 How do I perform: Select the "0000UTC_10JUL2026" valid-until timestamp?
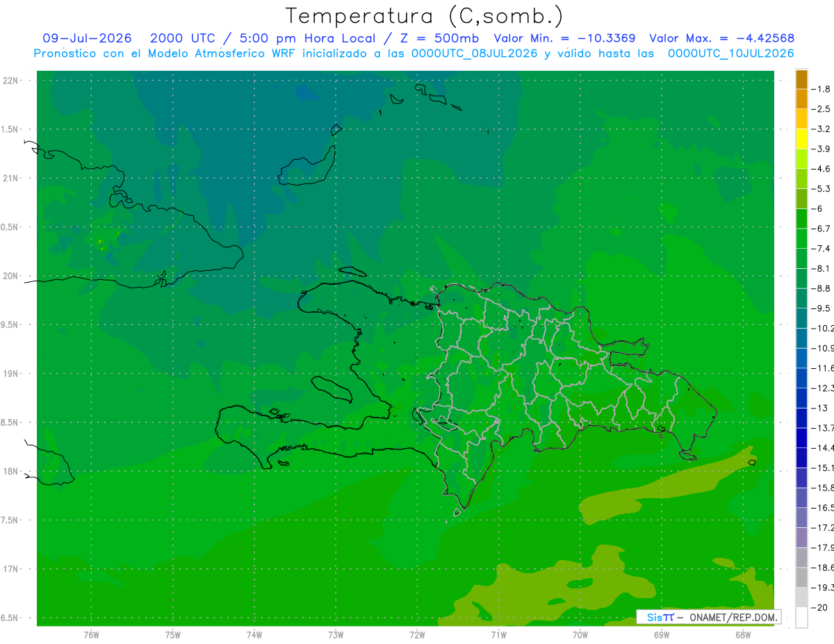pos(731,53)
